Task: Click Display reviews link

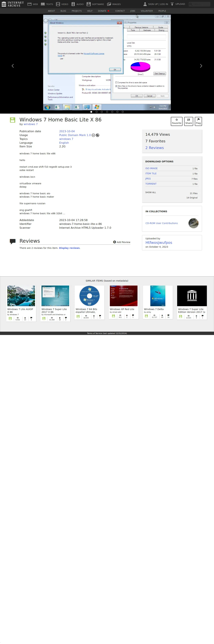Action: 69,248
